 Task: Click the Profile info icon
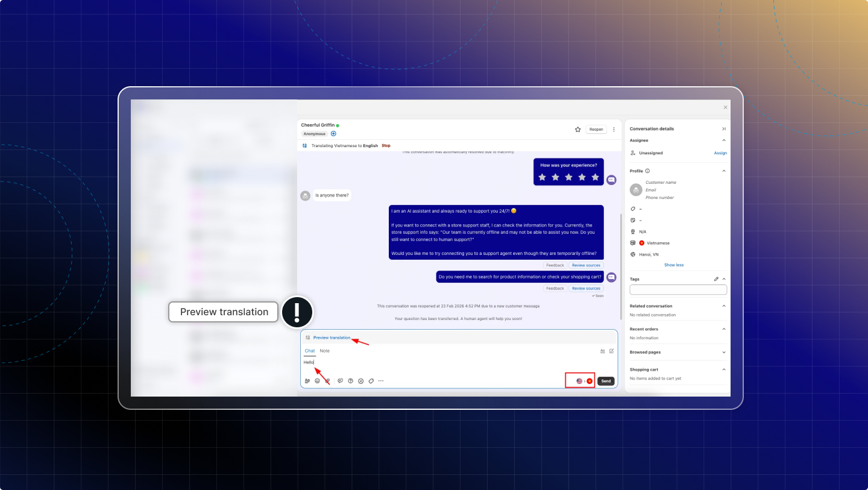pos(647,171)
